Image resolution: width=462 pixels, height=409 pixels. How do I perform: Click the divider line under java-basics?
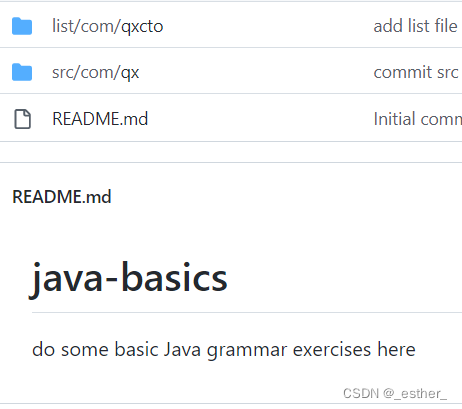(x=247, y=313)
